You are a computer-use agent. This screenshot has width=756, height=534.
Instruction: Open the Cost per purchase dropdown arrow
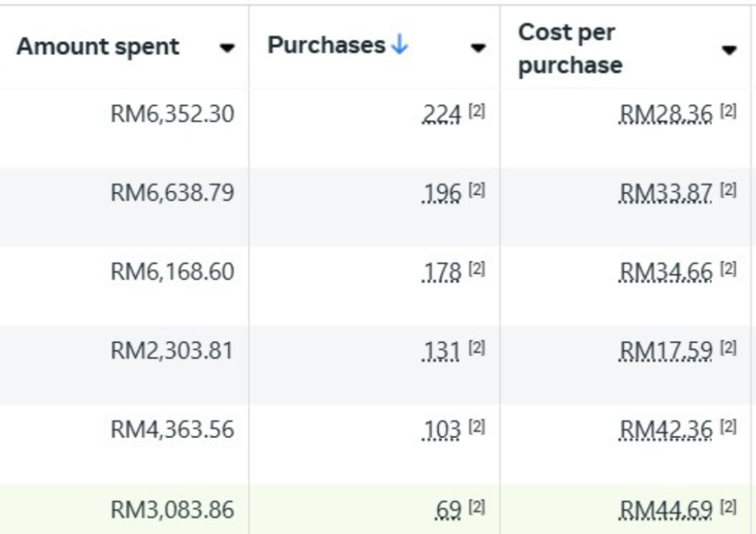coord(729,49)
